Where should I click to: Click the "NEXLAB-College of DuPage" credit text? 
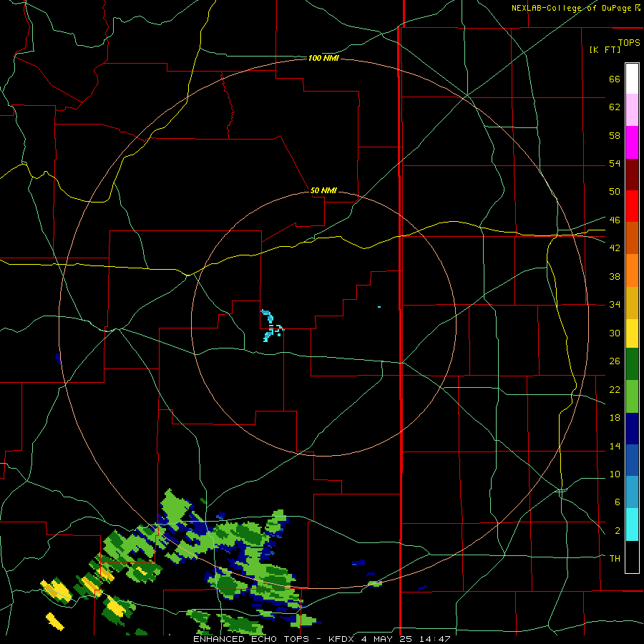tap(572, 8)
